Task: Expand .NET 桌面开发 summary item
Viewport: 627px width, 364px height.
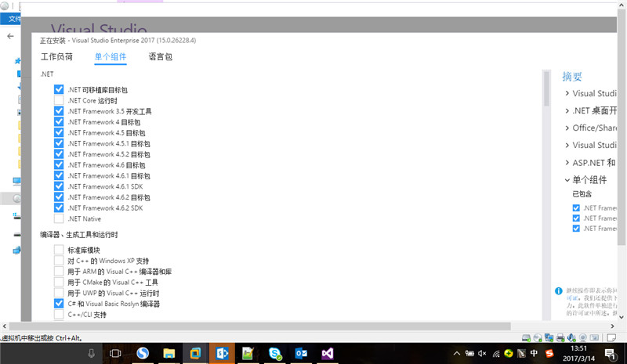Action: click(567, 110)
